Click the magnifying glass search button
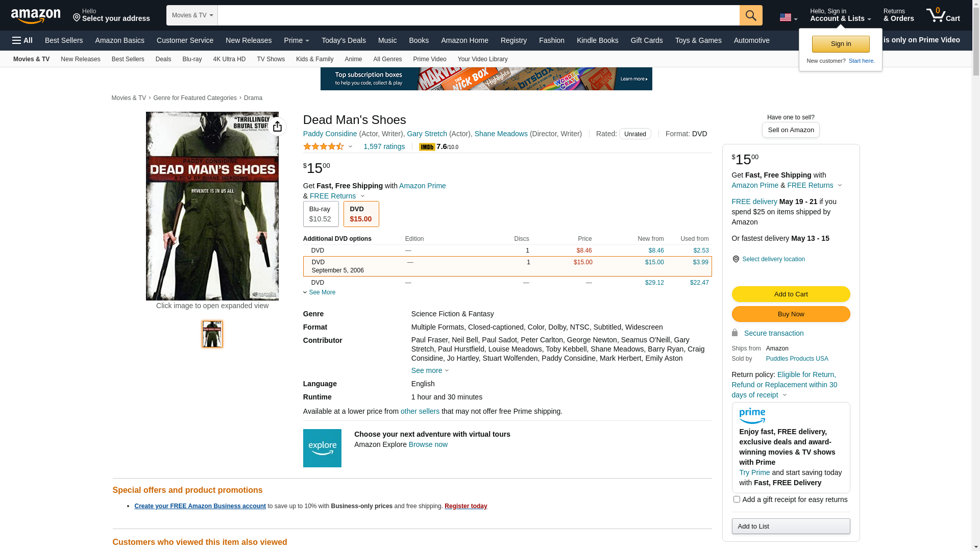 tap(750, 15)
